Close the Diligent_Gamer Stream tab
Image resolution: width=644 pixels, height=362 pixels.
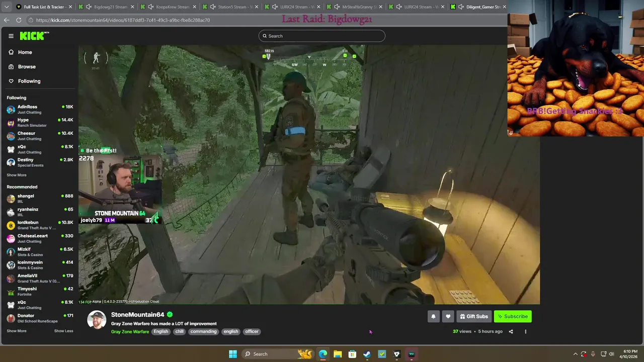(x=504, y=7)
